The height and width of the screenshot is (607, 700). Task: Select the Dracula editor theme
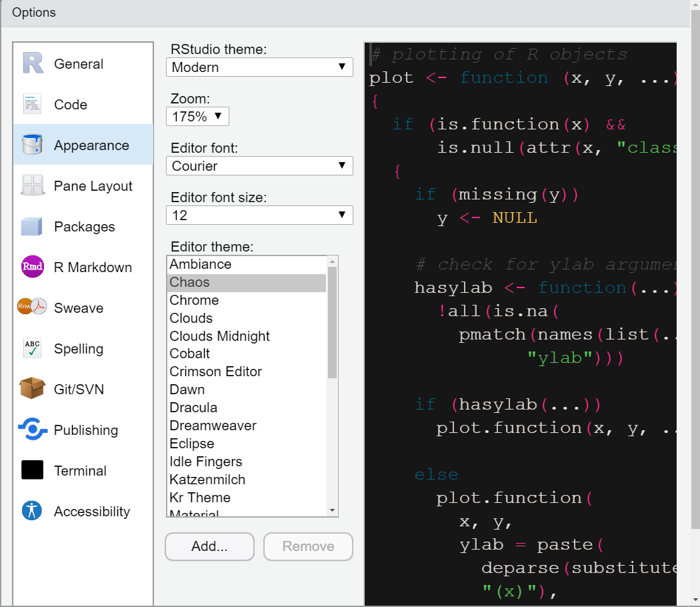click(247, 408)
